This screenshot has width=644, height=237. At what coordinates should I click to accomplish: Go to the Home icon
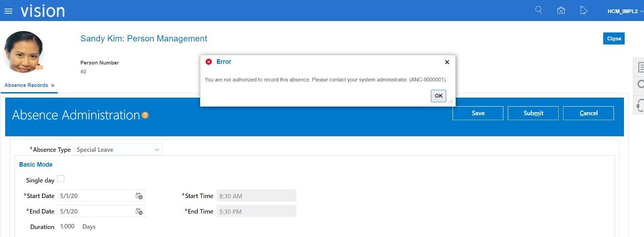pos(561,10)
